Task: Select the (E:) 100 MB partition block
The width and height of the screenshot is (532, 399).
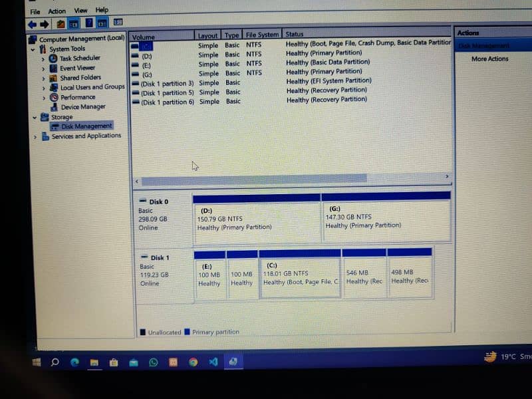Action: (x=209, y=275)
